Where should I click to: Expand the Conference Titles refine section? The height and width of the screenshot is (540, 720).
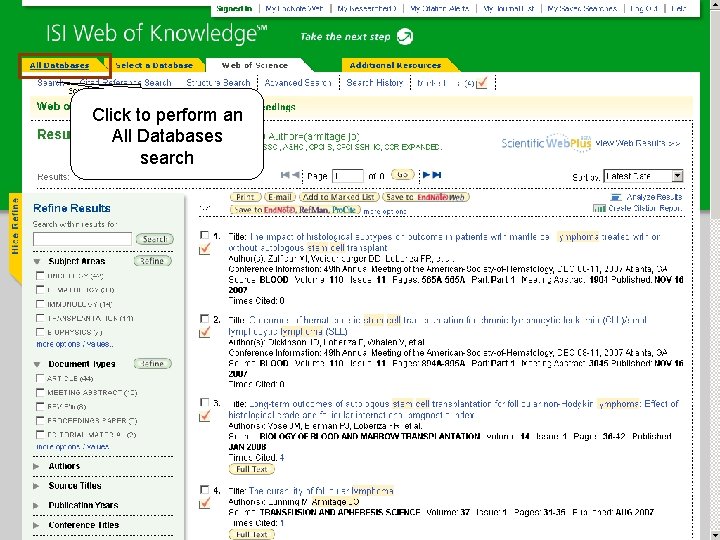click(36, 525)
